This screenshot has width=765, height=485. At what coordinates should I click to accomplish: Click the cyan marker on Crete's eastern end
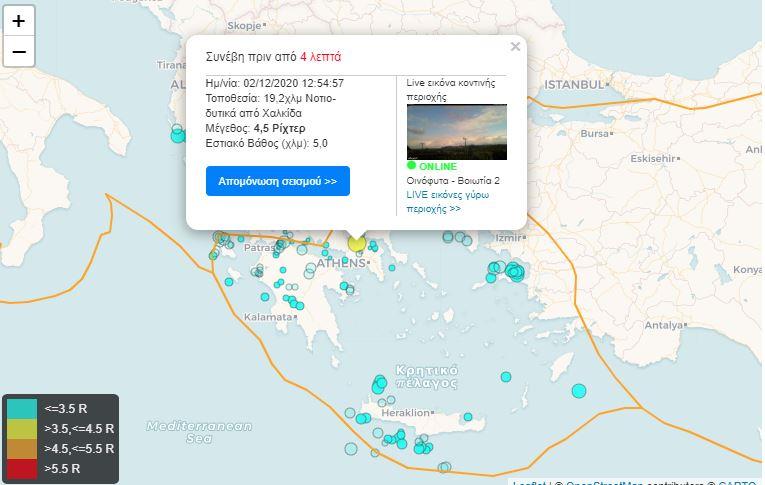click(467, 417)
